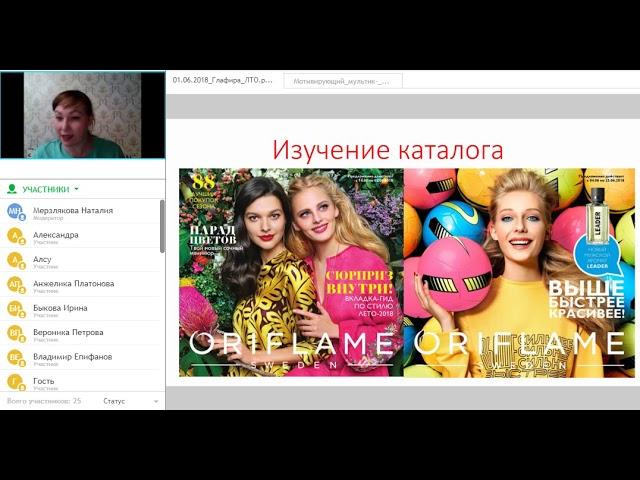Select avatar icon of Алсу

(x=16, y=260)
